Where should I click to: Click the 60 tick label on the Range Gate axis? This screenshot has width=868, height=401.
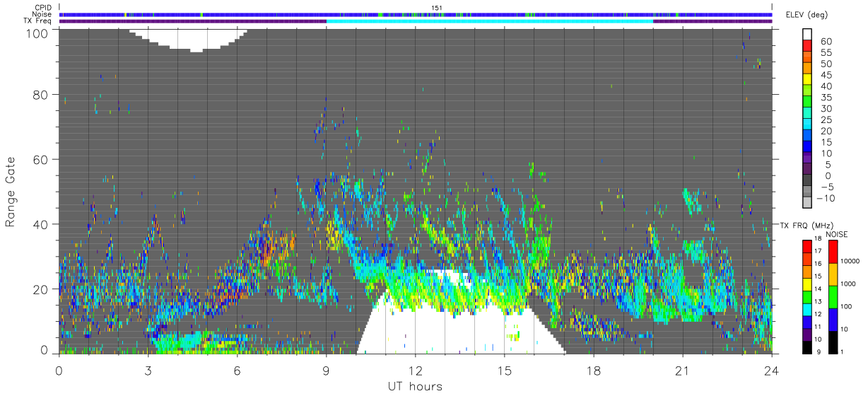41,160
